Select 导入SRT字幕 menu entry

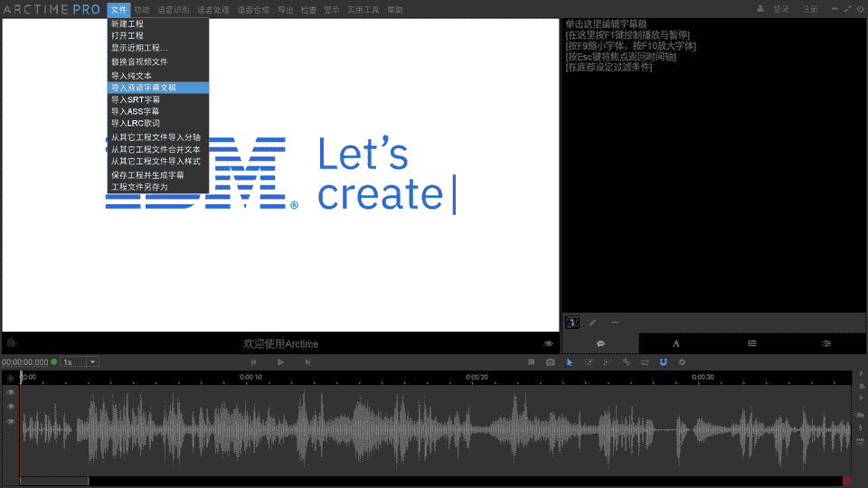[x=136, y=99]
